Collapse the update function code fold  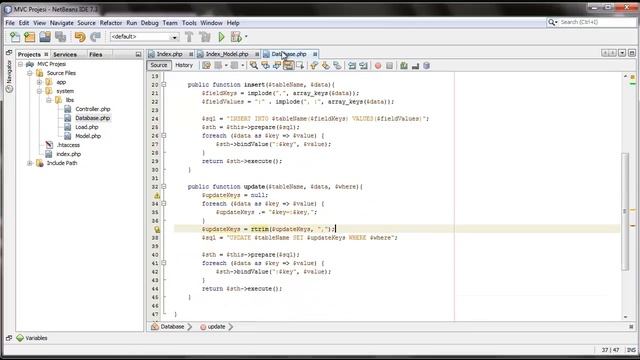164,187
